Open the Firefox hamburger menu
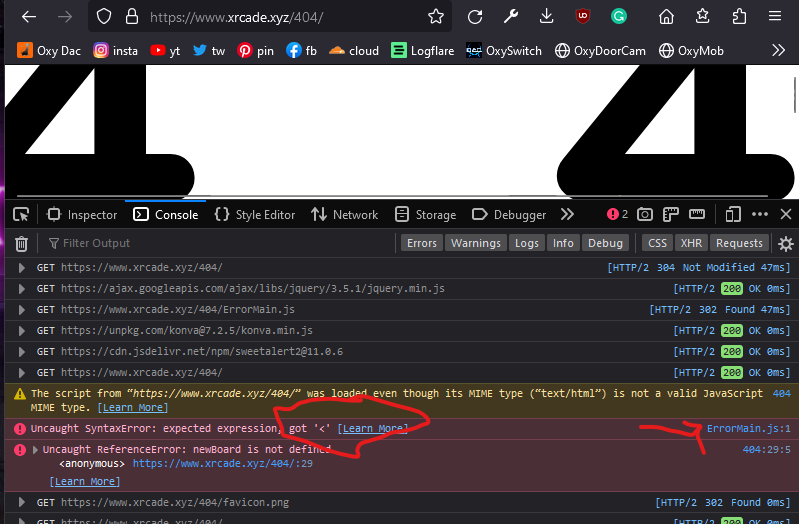Screen dimensions: 799x524 click(775, 16)
